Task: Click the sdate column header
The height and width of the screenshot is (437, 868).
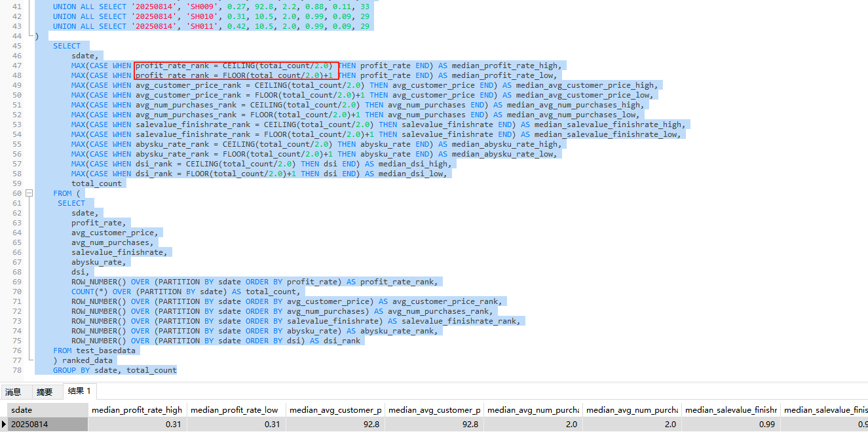Action: 48,409
